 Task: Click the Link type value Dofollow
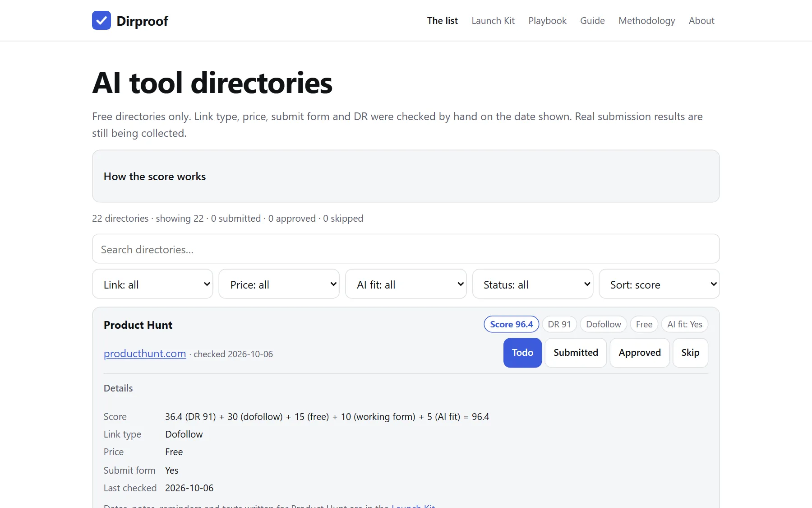184,434
